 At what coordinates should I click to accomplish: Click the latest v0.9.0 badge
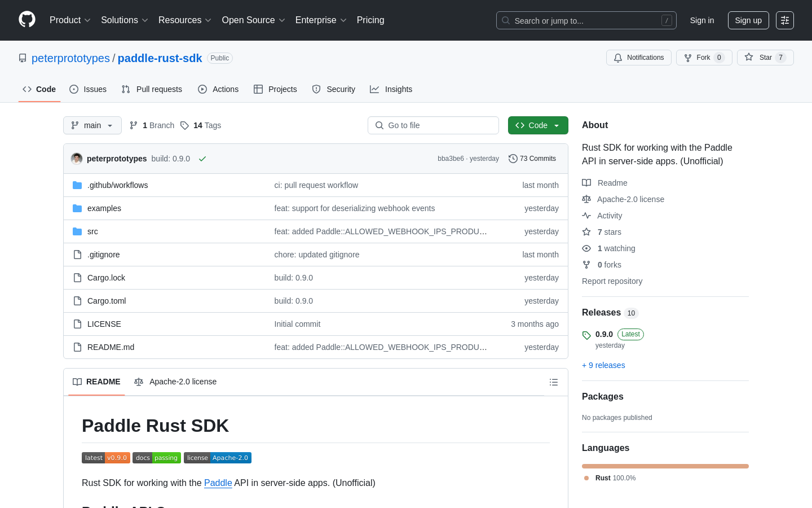point(106,458)
